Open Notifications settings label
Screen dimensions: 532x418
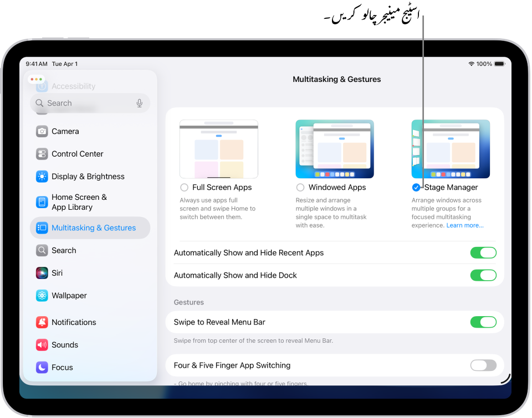[x=74, y=322]
